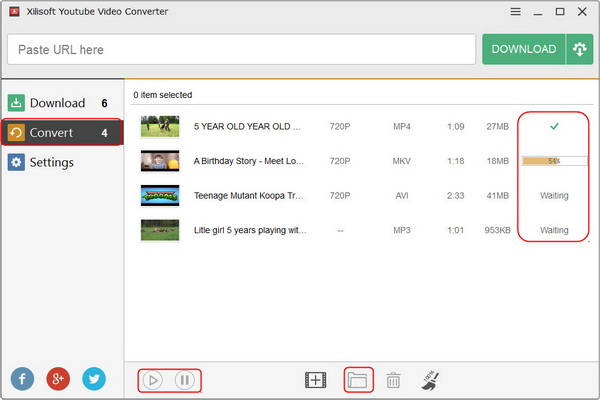Click the '0 item selected' label
This screenshot has height=400, width=600.
coord(163,95)
